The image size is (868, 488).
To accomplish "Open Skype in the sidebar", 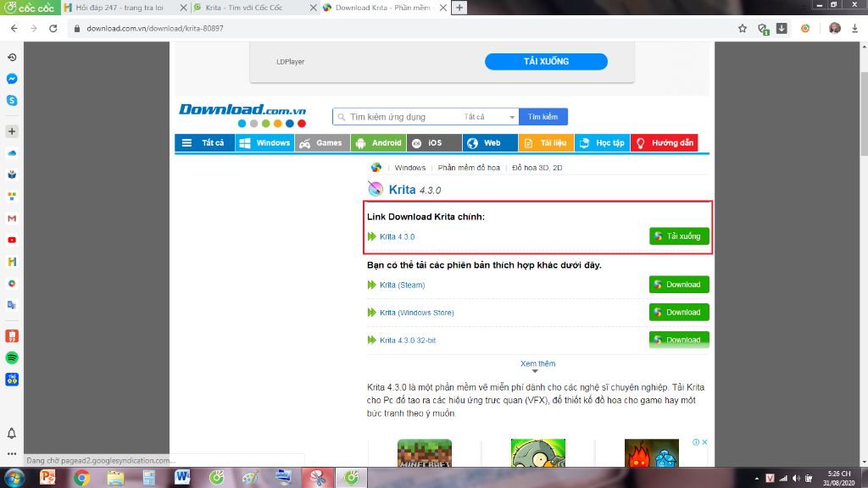I will click(12, 100).
